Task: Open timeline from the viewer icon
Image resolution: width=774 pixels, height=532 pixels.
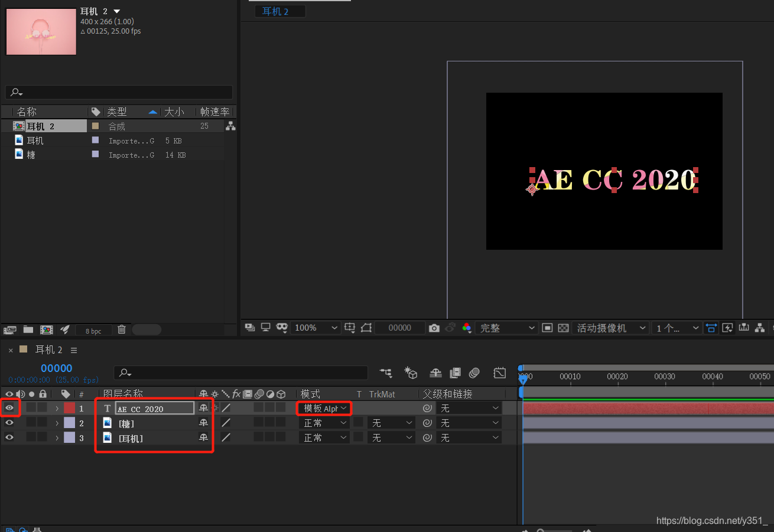Action: point(744,328)
